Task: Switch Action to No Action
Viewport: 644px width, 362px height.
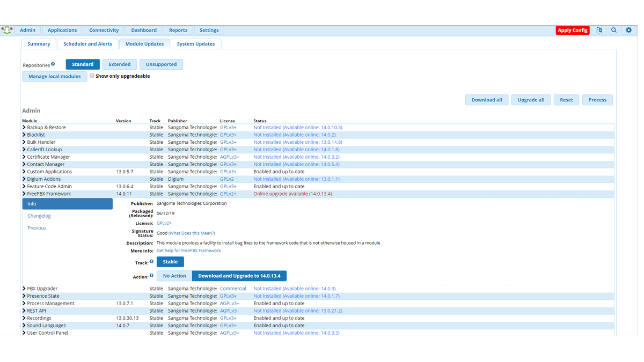Action: click(174, 275)
